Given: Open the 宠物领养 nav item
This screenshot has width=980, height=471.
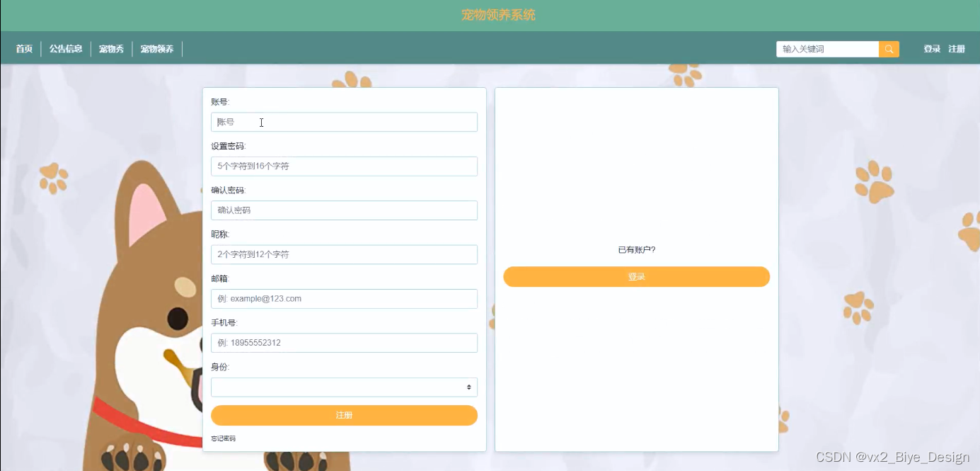Looking at the screenshot, I should coord(157,49).
